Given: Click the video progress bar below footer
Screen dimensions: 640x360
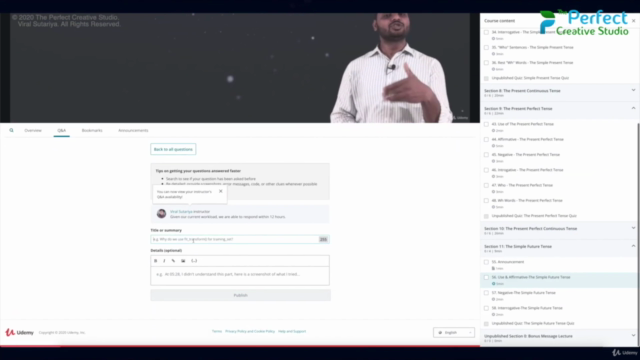Looking at the screenshot, I should click(240, 346).
